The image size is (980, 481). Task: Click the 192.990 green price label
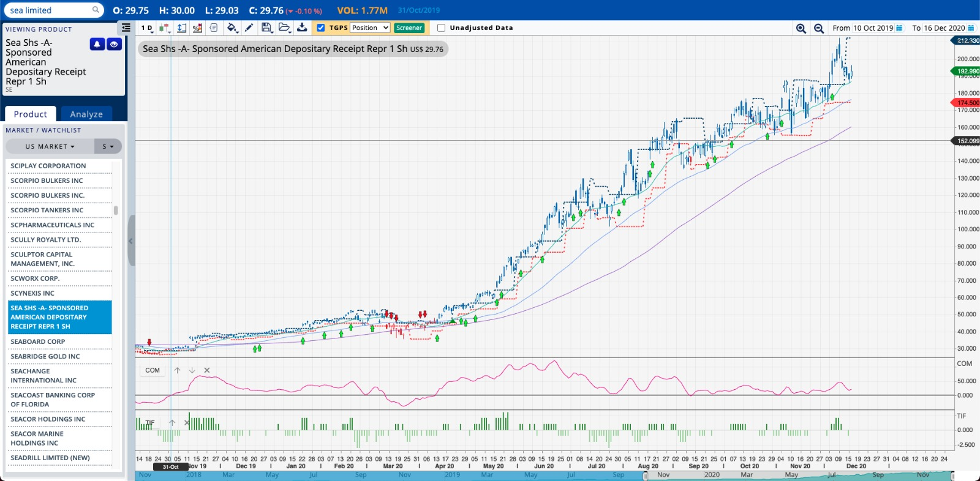[x=966, y=71]
